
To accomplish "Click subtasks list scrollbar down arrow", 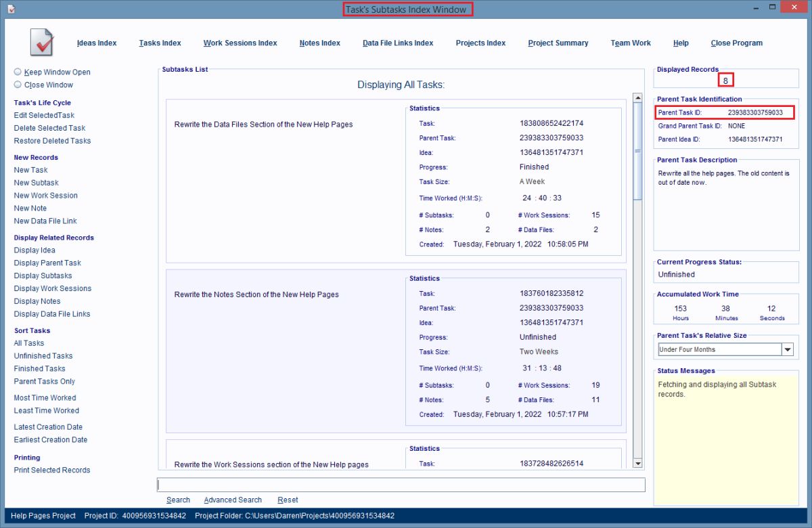I will [637, 464].
